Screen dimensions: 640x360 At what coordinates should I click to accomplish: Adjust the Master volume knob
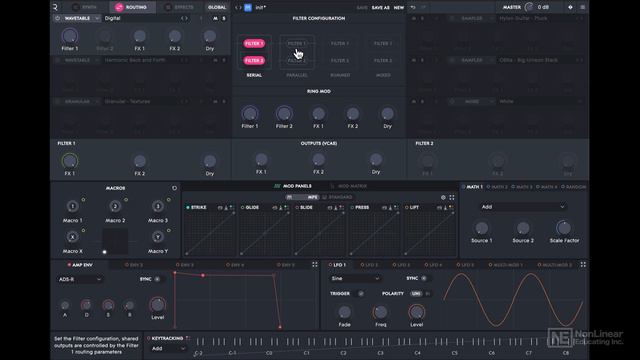click(x=529, y=7)
